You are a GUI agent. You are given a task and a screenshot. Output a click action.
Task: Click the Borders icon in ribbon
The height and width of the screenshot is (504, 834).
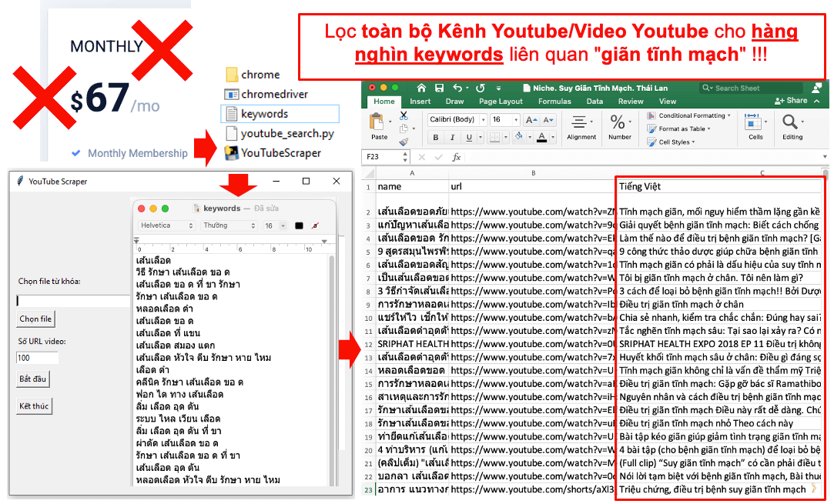[494, 138]
